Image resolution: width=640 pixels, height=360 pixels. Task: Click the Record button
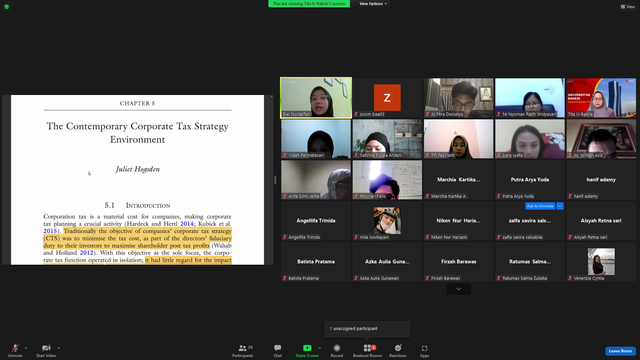coord(337,350)
